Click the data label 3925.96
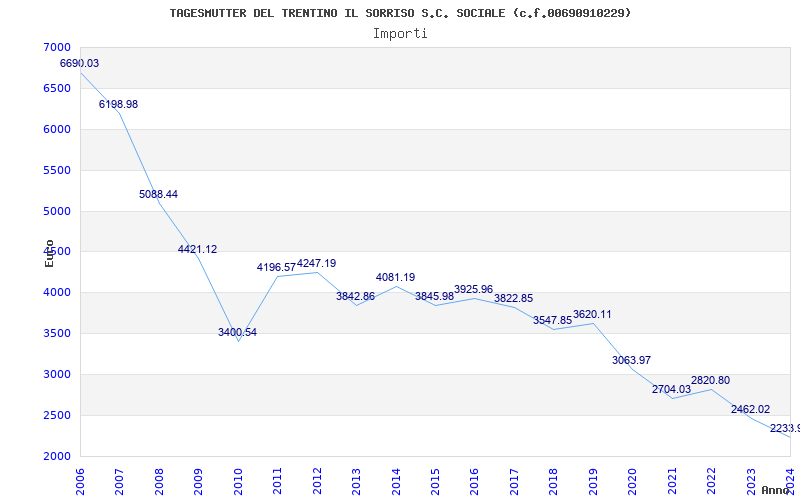The height and width of the screenshot is (500, 800). point(473,290)
